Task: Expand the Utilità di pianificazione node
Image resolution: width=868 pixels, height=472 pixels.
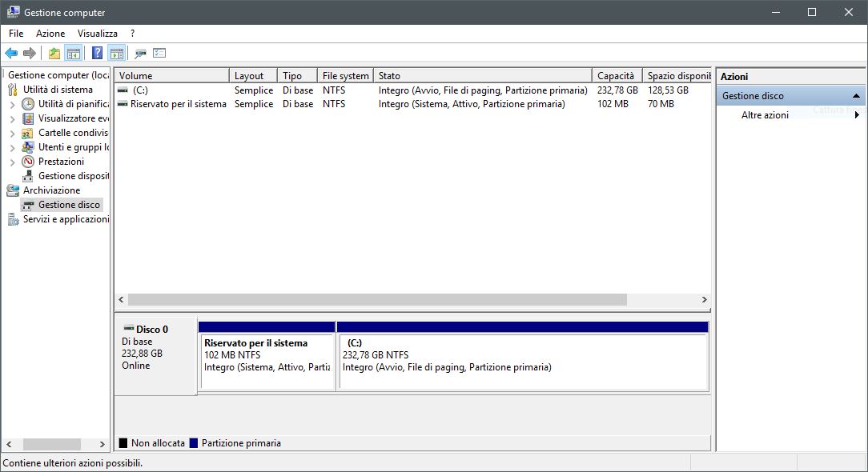Action: click(x=12, y=104)
